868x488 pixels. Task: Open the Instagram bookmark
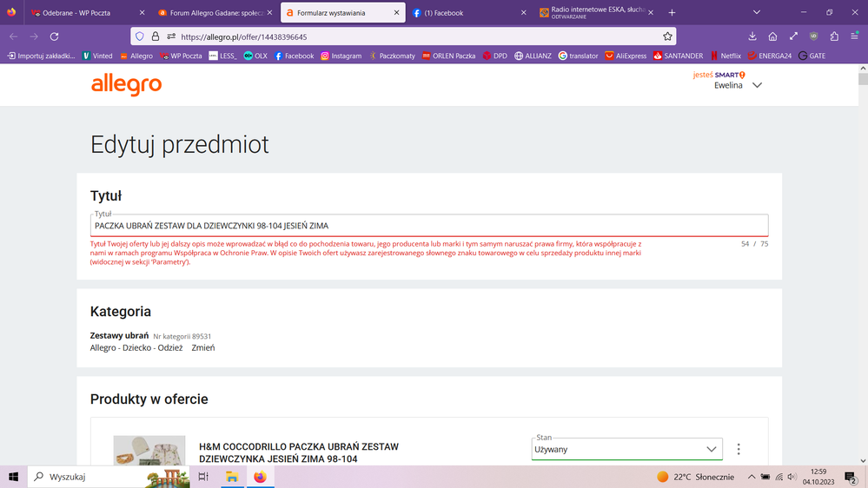tap(341, 56)
